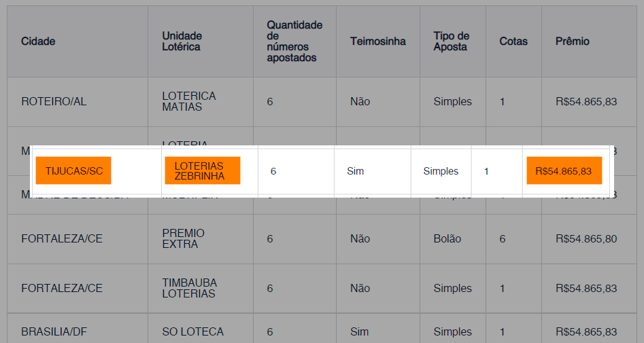Select the "Bolão" bet type cell
The image size is (644, 343).
(447, 239)
